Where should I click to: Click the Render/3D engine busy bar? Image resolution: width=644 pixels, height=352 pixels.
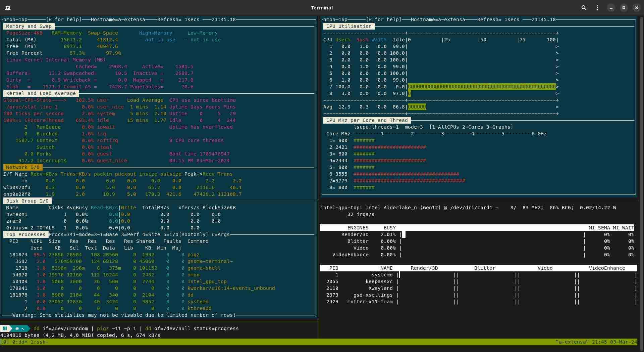pyautogui.click(x=404, y=234)
